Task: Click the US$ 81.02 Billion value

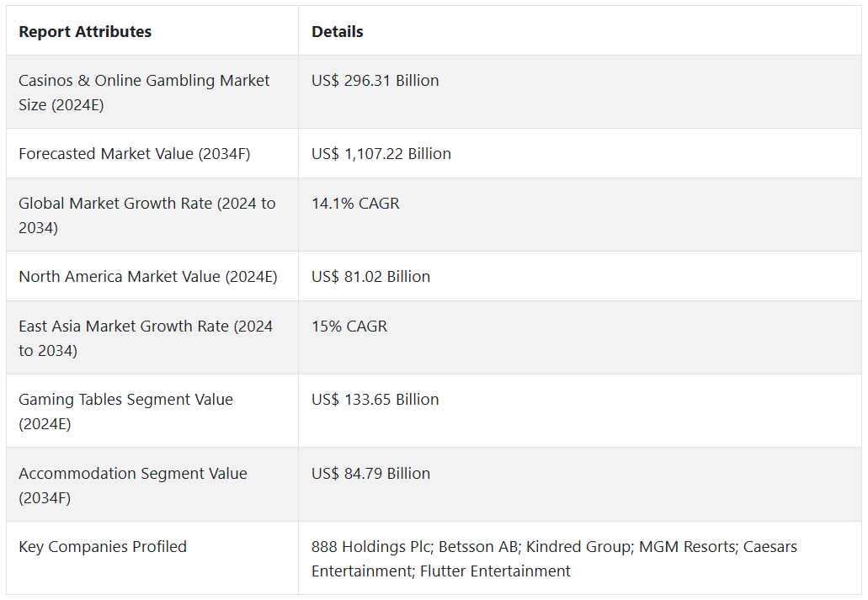Action: point(370,277)
